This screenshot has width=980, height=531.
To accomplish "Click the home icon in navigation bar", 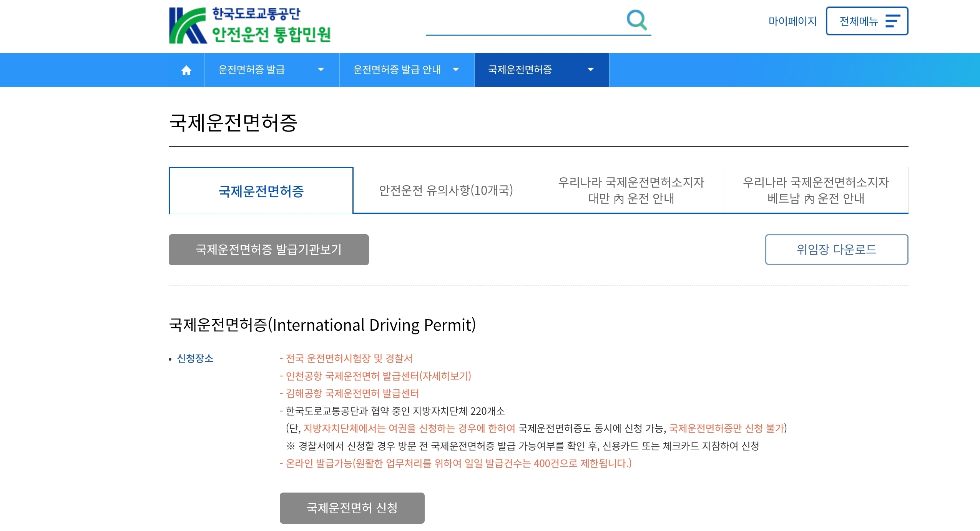I will pyautogui.click(x=186, y=70).
